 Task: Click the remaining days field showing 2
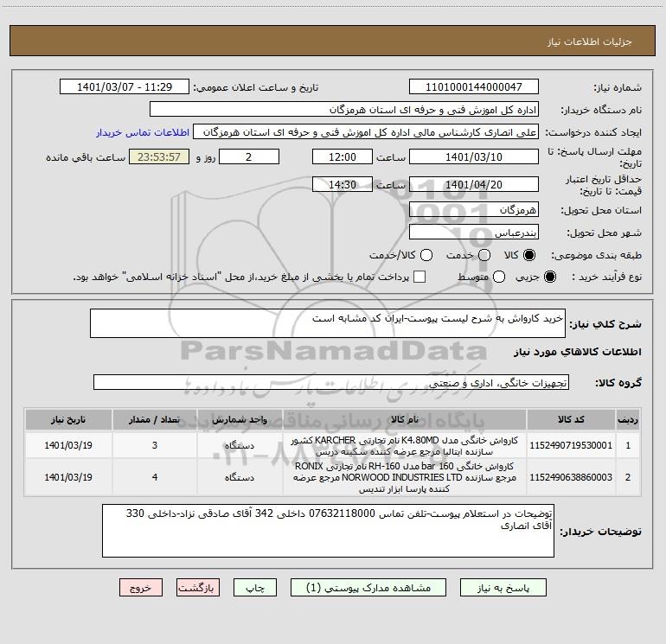249,156
